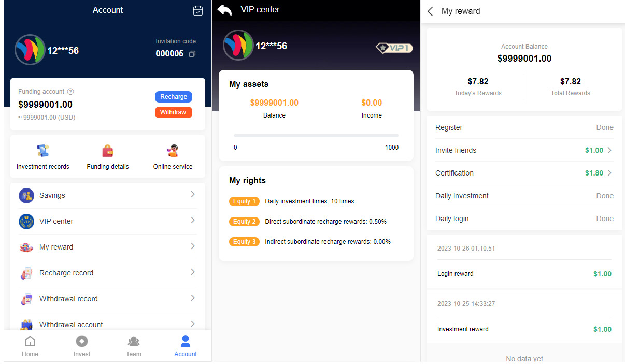Image resolution: width=625 pixels, height=364 pixels.
Task: Click the VIP progress bar
Action: pos(316,135)
